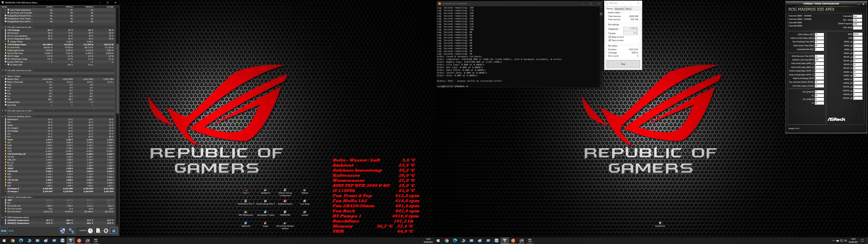Open MSI Afterburner desktop shortcut
Viewport: 868px width, 244px height.
point(246,213)
